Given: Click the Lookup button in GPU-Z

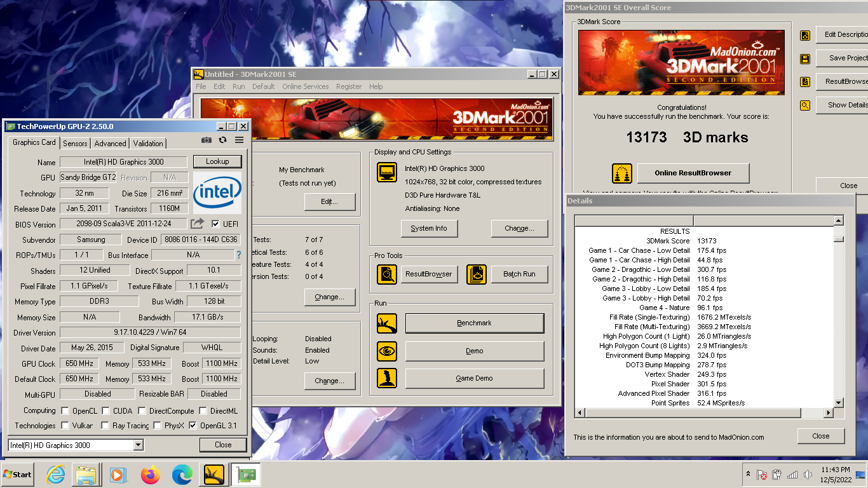Looking at the screenshot, I should pos(217,161).
